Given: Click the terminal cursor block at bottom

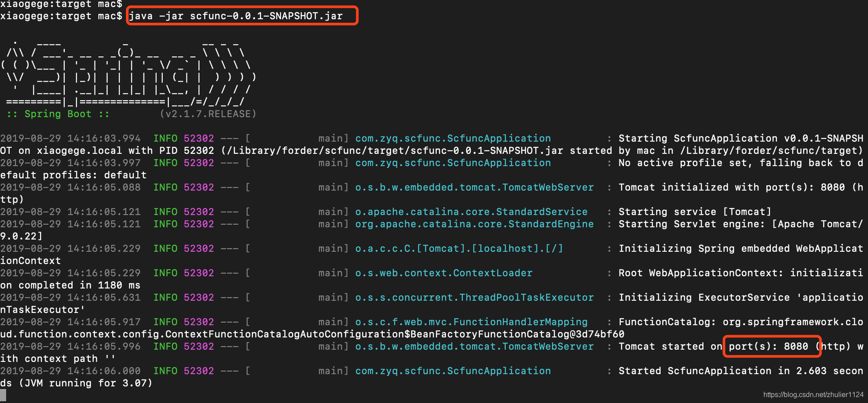Looking at the screenshot, I should point(3,395).
